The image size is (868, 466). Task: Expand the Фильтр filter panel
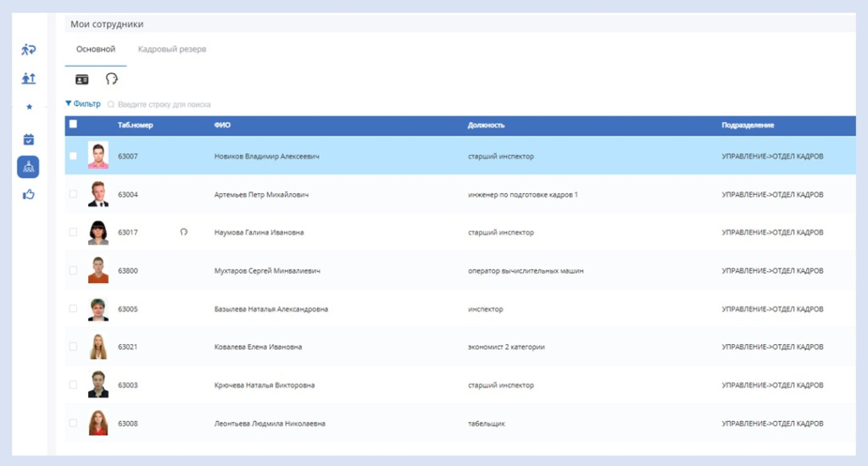point(83,104)
